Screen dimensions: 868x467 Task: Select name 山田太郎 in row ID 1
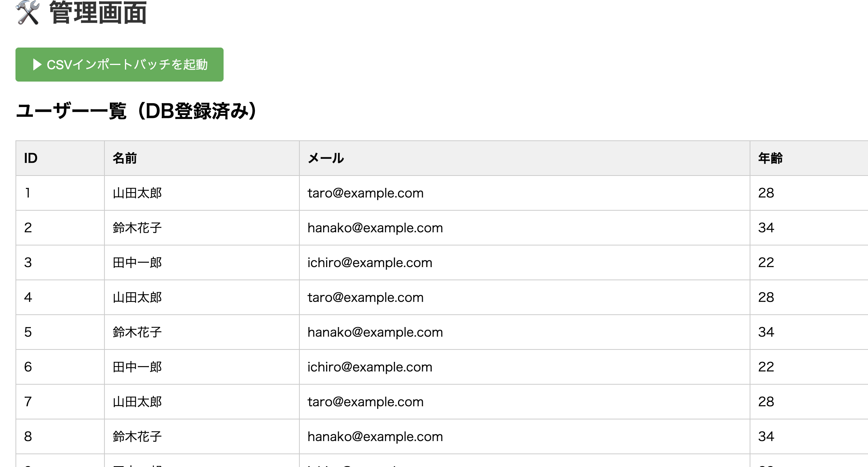pyautogui.click(x=137, y=193)
